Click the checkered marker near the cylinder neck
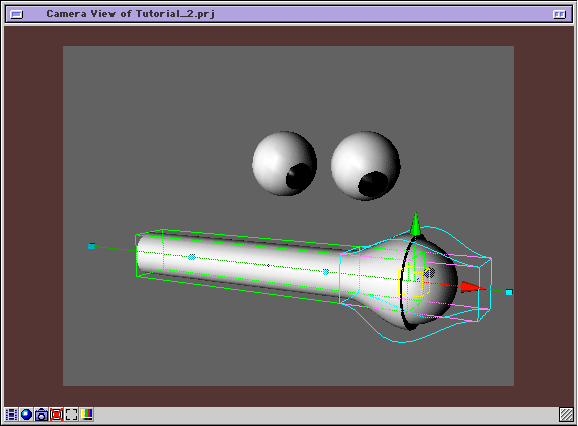Image resolution: width=578 pixels, height=426 pixels. 325,272
